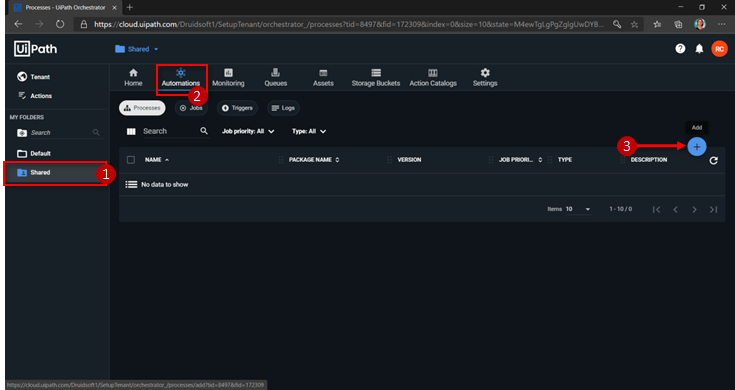Switch to the Automations tab
Viewport: 735px width, 390px height.
pyautogui.click(x=180, y=77)
